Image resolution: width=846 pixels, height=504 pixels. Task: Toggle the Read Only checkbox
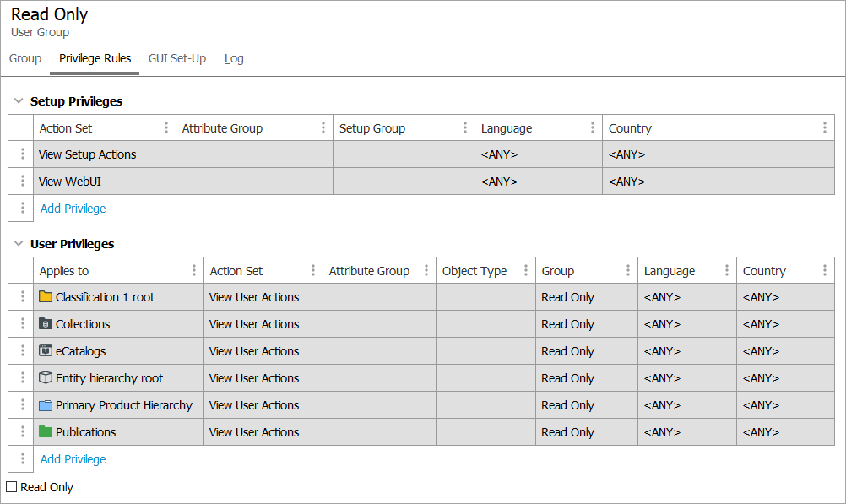click(x=12, y=487)
